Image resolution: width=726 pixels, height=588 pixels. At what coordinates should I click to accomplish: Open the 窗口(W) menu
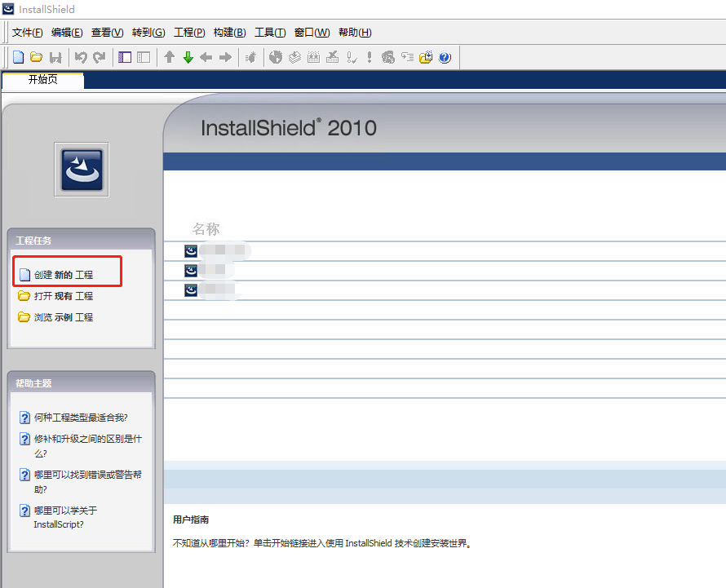click(x=312, y=33)
